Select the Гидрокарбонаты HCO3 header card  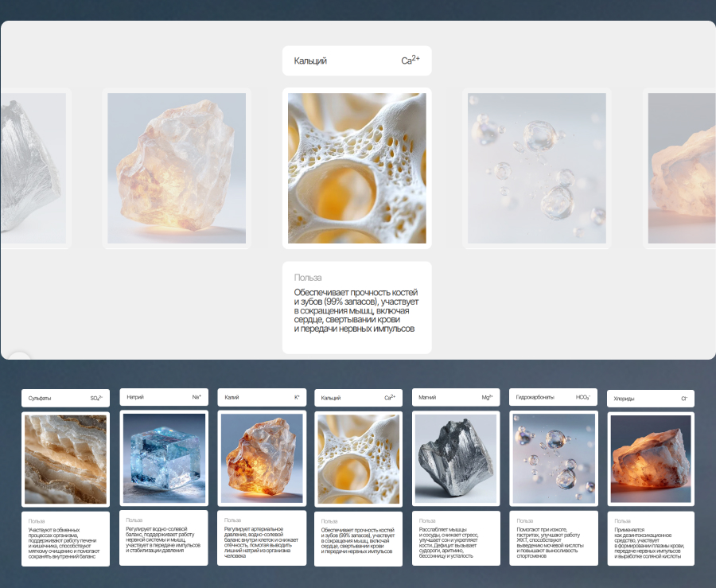553,397
